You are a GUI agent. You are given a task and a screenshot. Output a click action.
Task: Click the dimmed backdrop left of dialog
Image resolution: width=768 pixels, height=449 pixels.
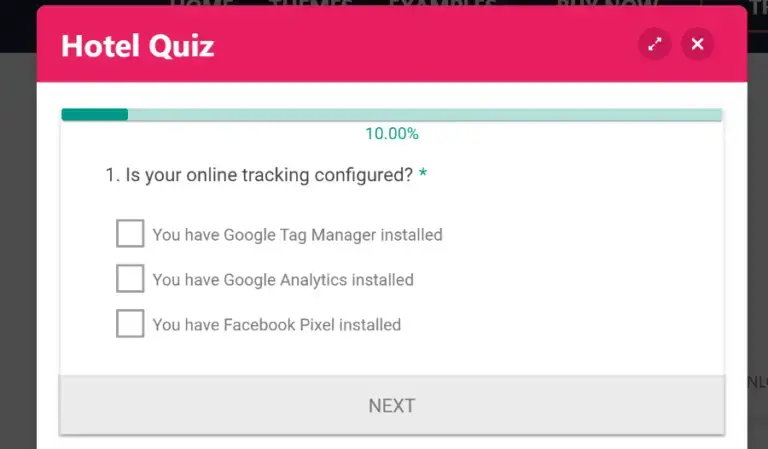[18, 245]
